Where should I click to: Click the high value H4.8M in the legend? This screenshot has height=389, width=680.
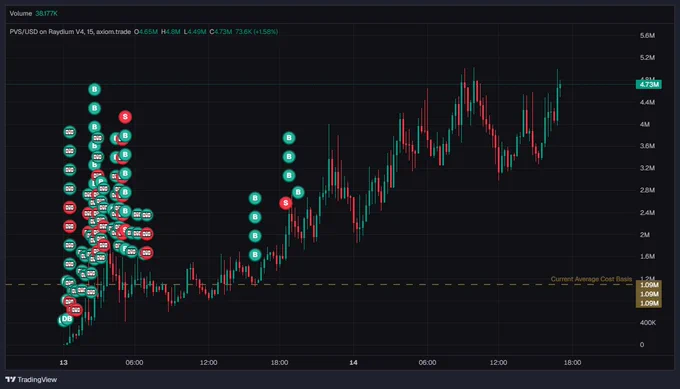coord(170,32)
